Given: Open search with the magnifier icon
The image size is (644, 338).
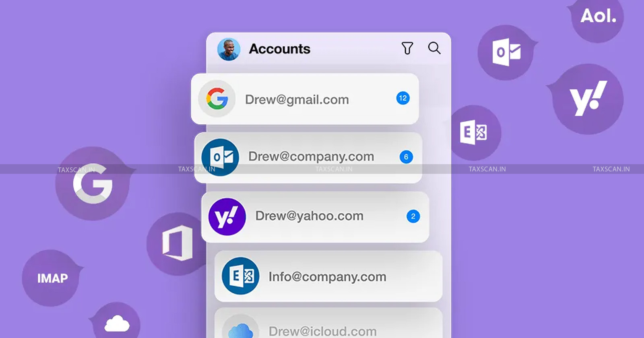Looking at the screenshot, I should point(434,48).
